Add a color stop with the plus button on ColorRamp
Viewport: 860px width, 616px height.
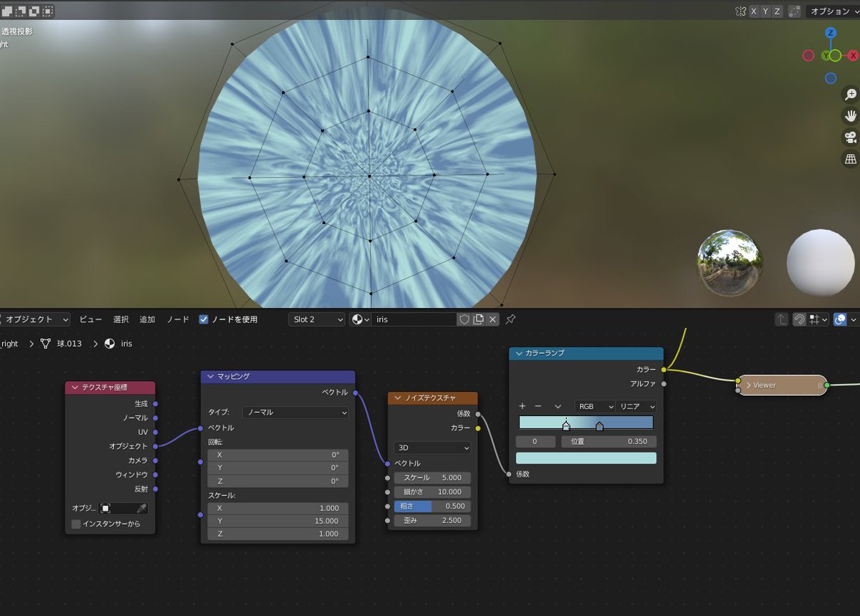[x=522, y=406]
